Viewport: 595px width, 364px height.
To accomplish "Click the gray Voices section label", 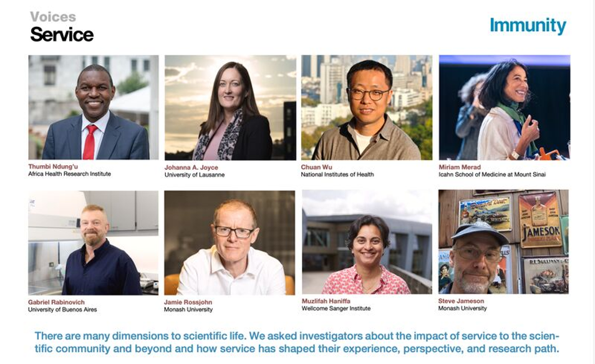I will [53, 17].
